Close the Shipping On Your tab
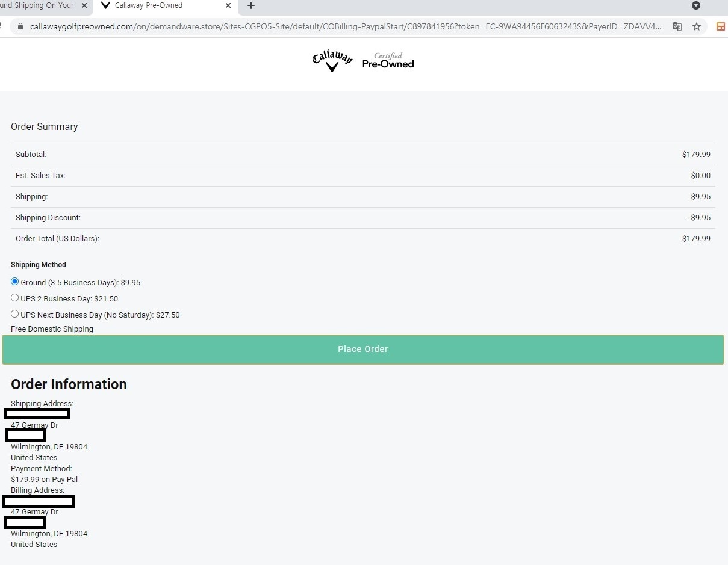 (84, 6)
